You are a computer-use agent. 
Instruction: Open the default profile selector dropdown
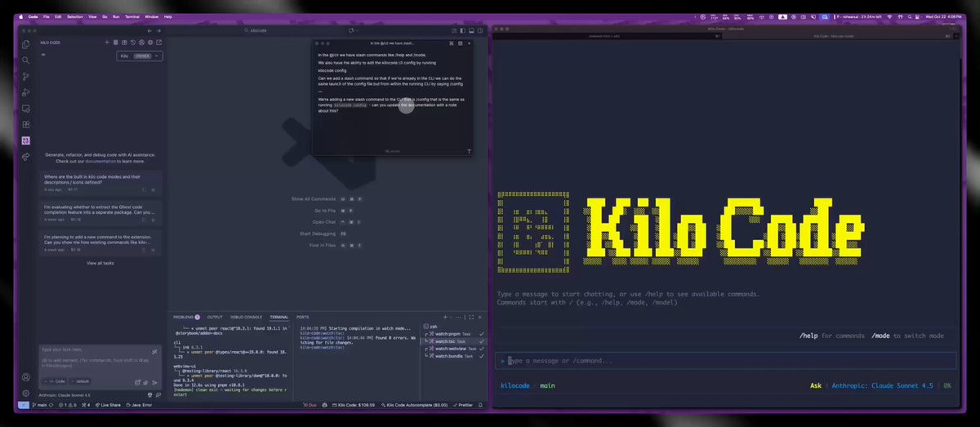coord(81,381)
